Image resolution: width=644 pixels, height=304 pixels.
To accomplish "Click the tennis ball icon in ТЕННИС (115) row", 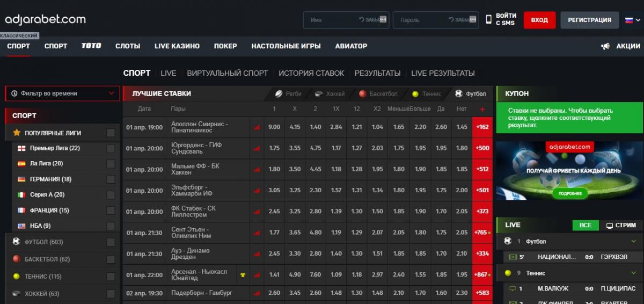I will click(16, 277).
